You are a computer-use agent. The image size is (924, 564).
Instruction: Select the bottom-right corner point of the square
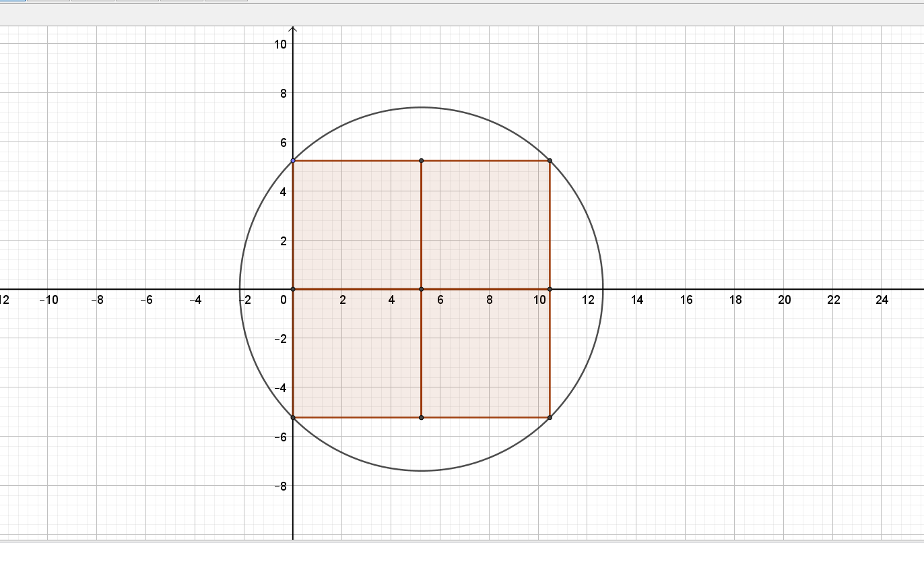(550, 418)
